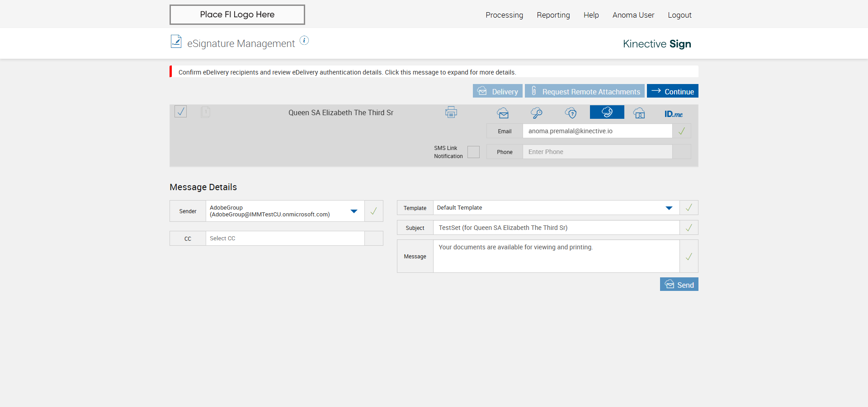Viewport: 868px width, 407px height.
Task: Select the cloud key authentication icon
Action: (x=537, y=113)
